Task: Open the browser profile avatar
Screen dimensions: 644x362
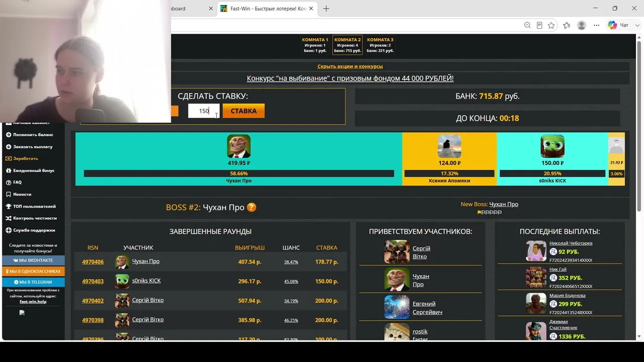Action: (582, 25)
